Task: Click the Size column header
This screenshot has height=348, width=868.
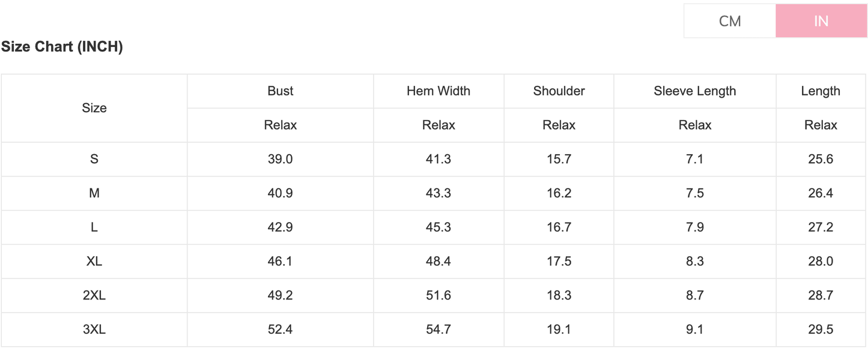Action: click(94, 108)
